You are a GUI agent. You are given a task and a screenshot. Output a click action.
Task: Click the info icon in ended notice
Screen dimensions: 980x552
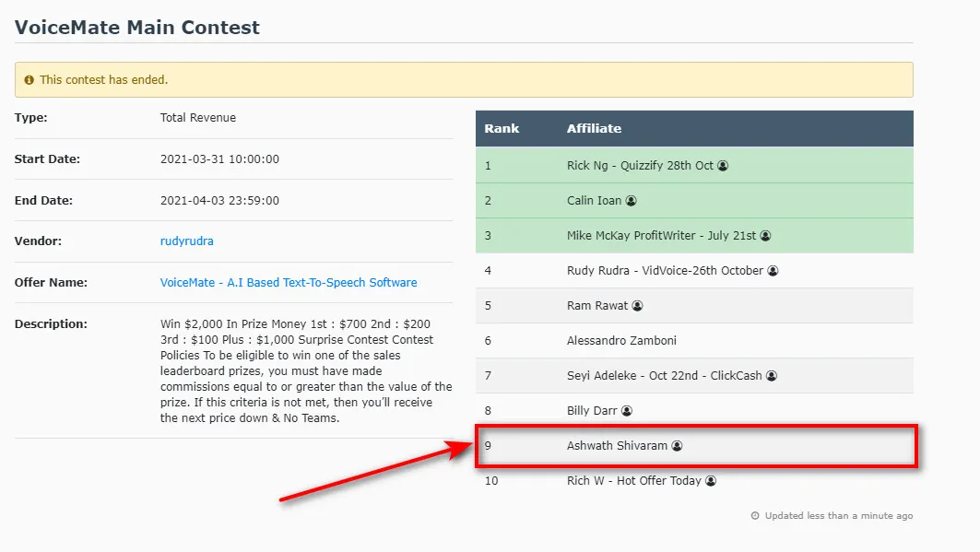[29, 80]
